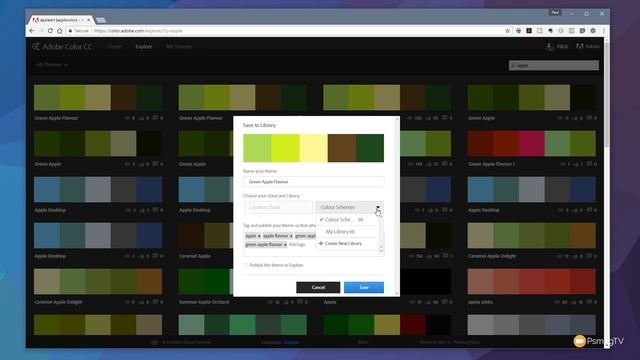Click the 'Name your theme' label
640x360 pixels.
[260, 171]
